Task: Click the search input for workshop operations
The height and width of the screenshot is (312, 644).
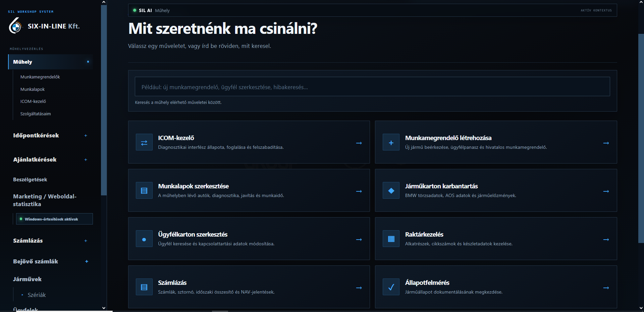Action: click(x=372, y=87)
